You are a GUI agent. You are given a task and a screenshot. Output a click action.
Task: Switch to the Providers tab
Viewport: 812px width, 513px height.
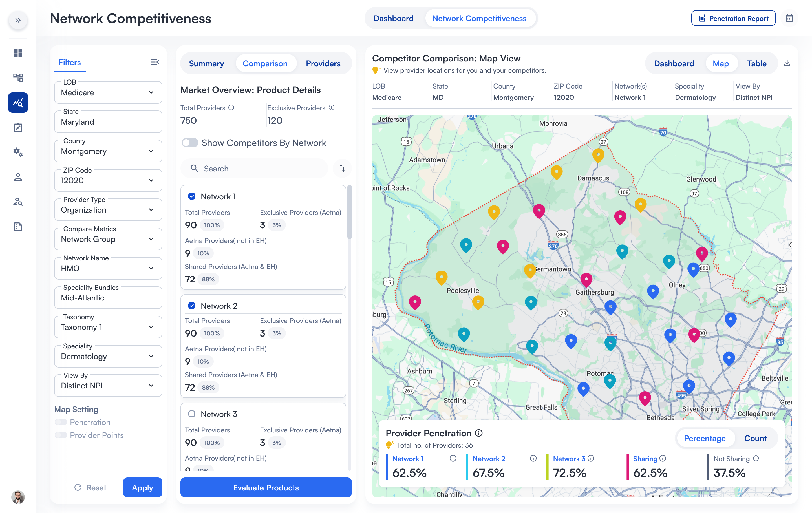[323, 63]
